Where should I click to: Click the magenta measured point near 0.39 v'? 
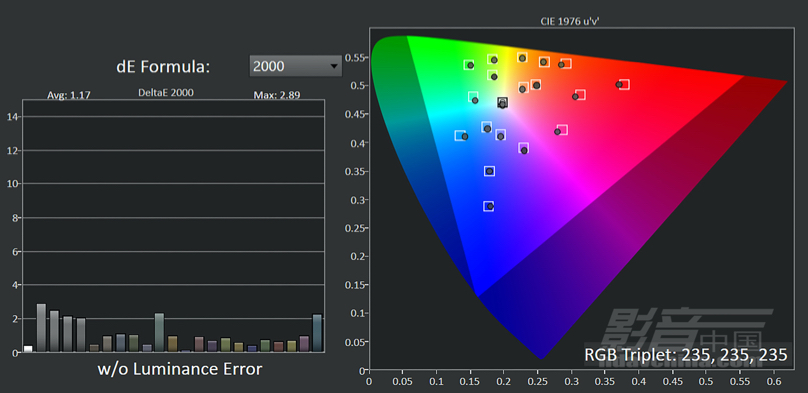click(524, 151)
